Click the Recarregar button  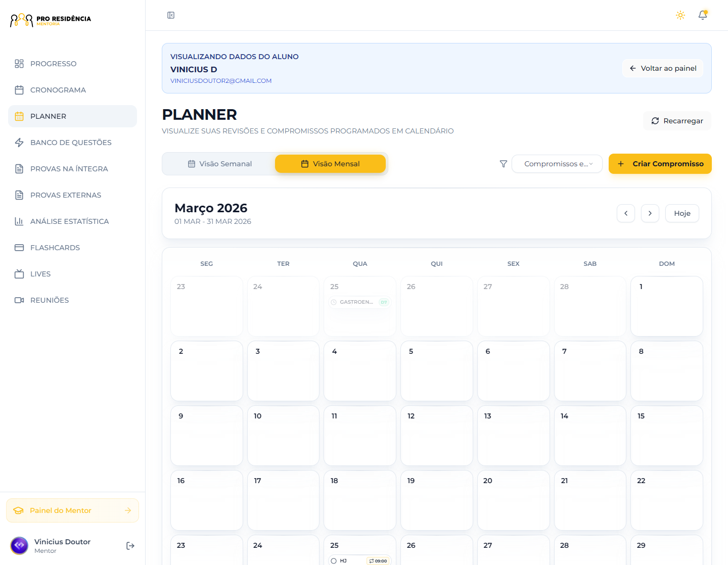(677, 121)
